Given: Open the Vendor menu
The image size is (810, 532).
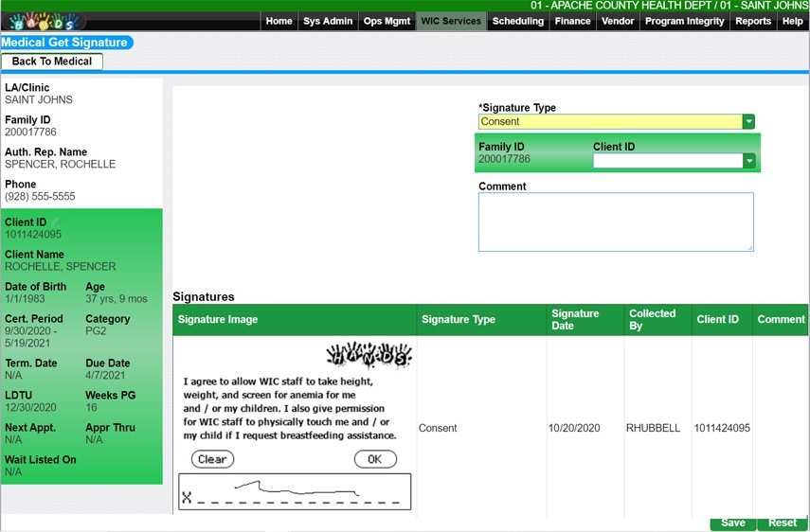Looking at the screenshot, I should click(618, 21).
